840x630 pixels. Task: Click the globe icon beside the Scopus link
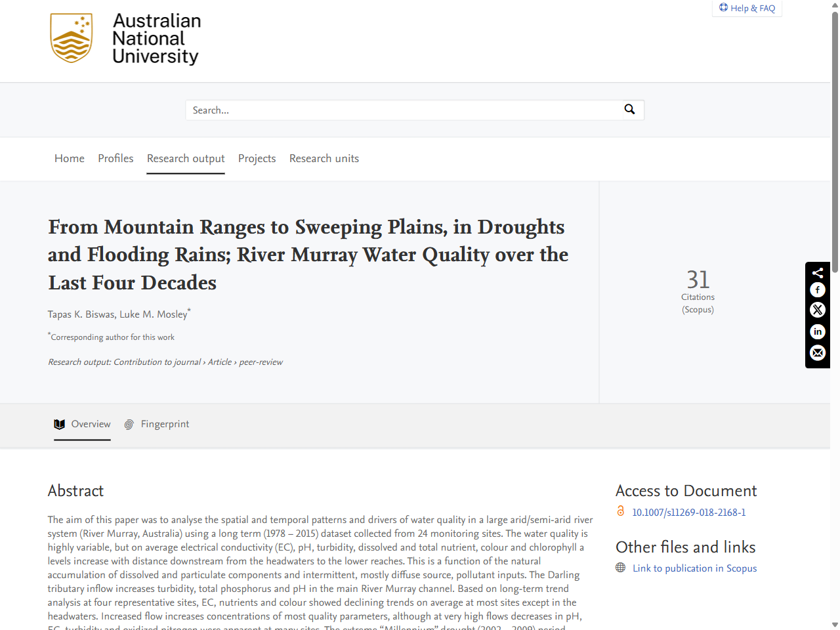tap(619, 568)
